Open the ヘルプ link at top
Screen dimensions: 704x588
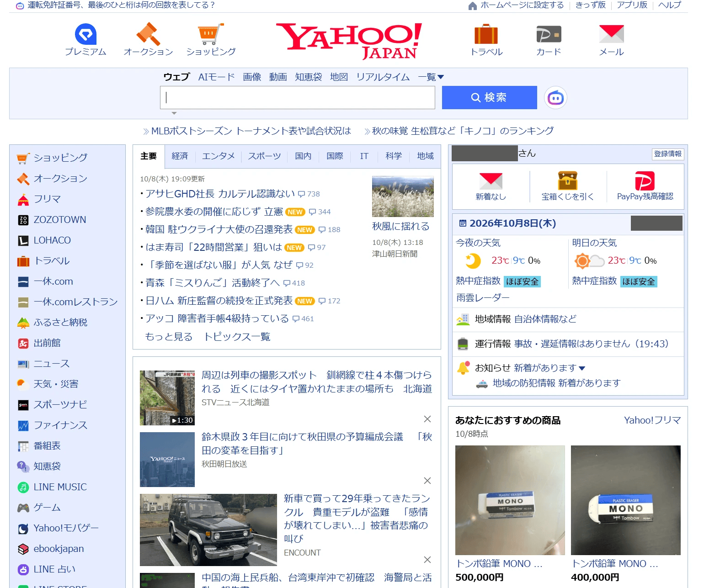[x=670, y=5]
